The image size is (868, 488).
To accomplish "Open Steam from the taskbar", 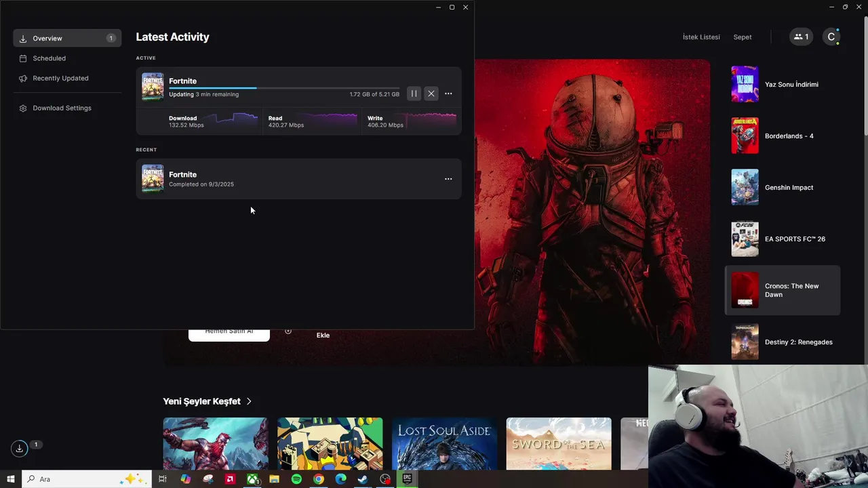I will point(363,479).
